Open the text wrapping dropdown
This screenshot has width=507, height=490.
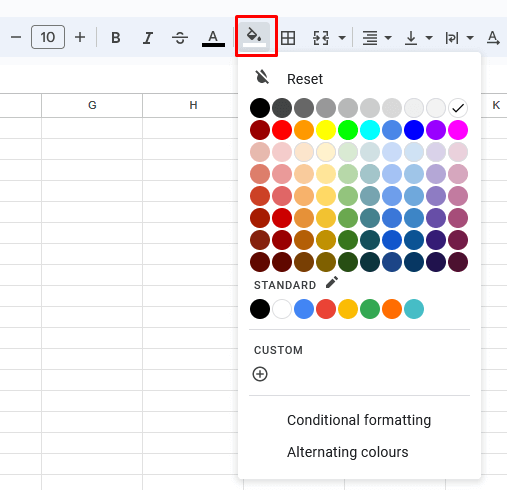click(470, 38)
